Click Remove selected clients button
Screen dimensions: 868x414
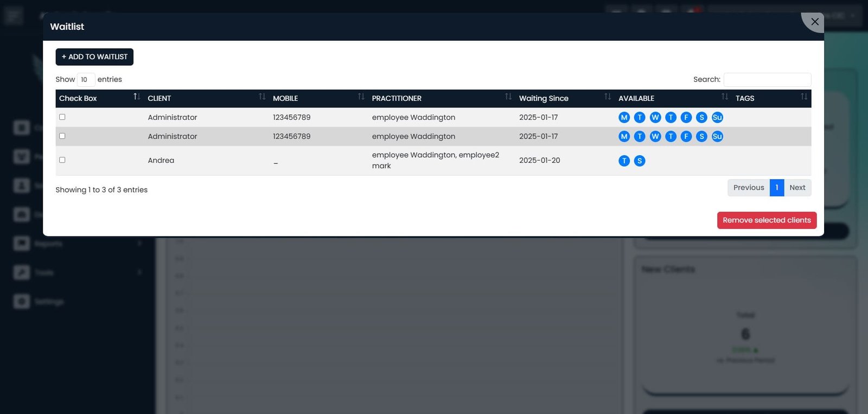pos(767,220)
